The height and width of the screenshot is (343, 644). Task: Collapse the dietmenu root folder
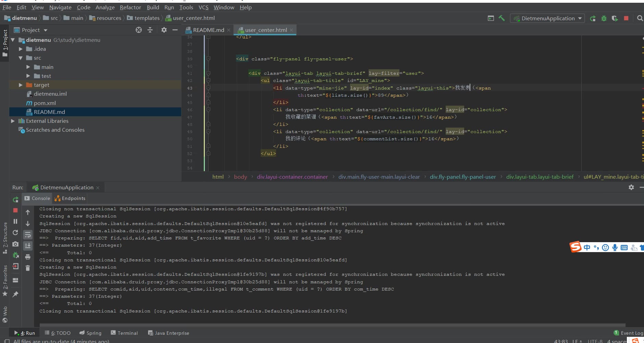13,40
